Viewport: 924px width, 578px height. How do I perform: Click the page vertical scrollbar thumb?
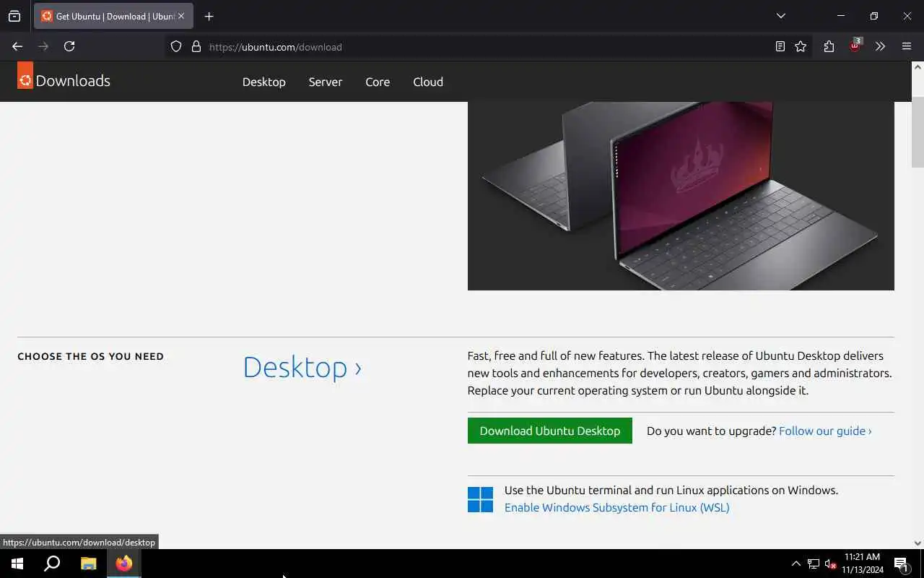[918, 131]
